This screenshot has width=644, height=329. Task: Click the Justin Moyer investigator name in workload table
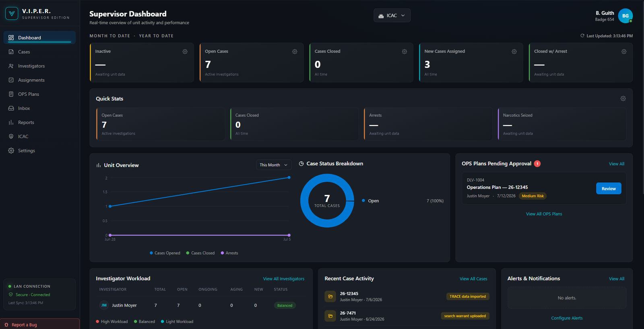[124, 305]
